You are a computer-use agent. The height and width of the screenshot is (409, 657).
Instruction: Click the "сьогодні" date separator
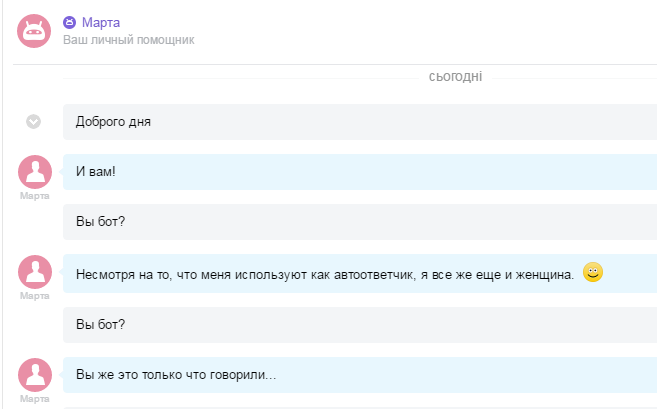455,76
